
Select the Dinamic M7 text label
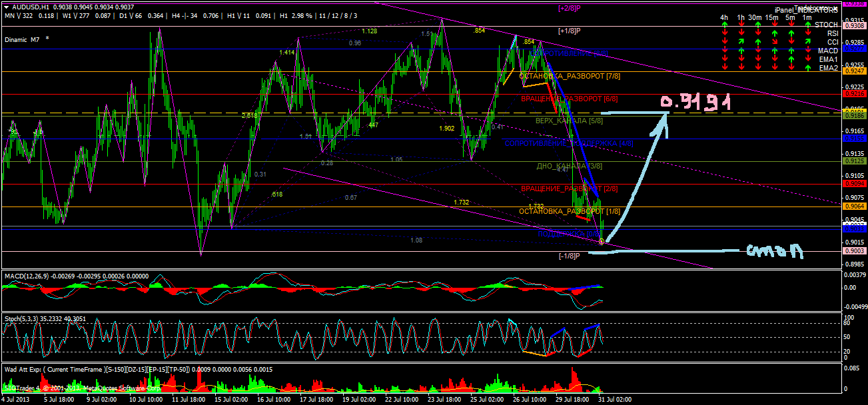coord(22,39)
